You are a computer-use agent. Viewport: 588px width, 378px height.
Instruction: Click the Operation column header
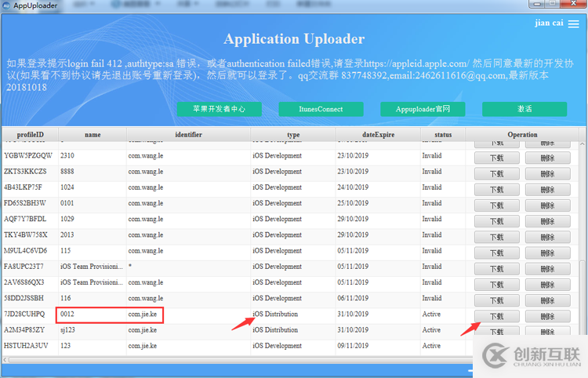tap(522, 135)
